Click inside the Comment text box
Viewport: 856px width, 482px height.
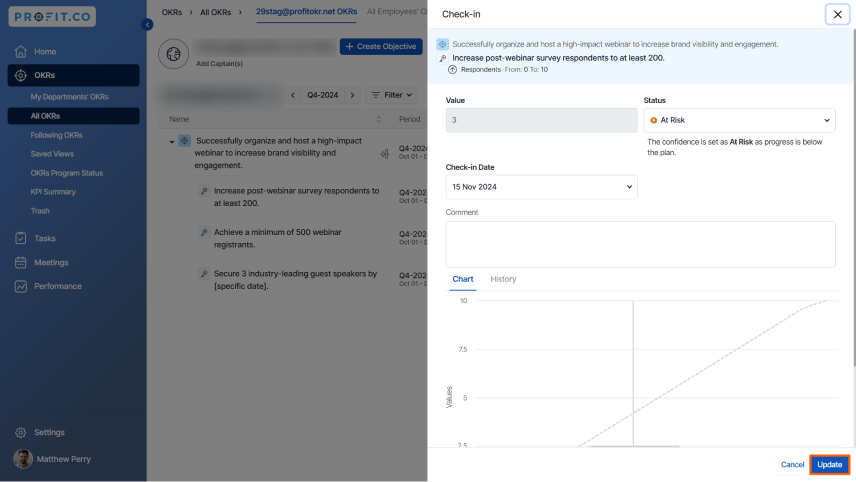(x=640, y=244)
